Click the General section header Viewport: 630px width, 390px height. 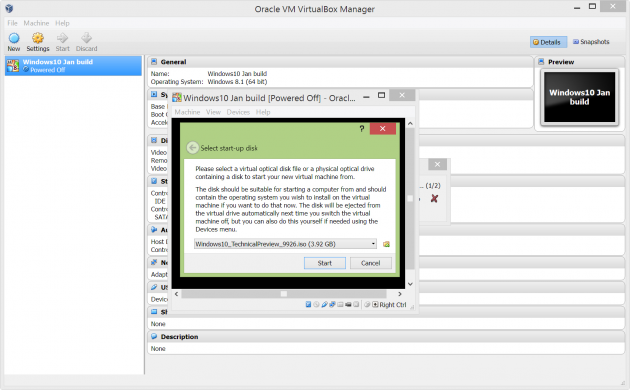[x=340, y=62]
